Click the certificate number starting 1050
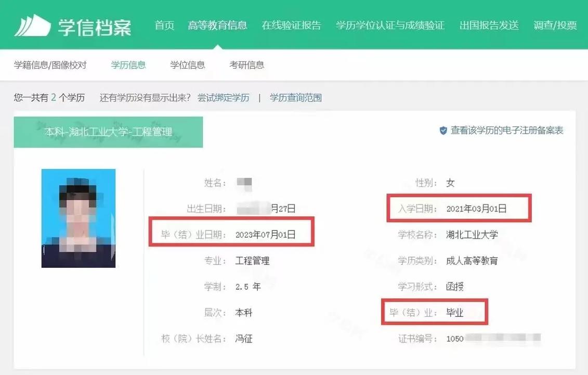 click(x=493, y=339)
